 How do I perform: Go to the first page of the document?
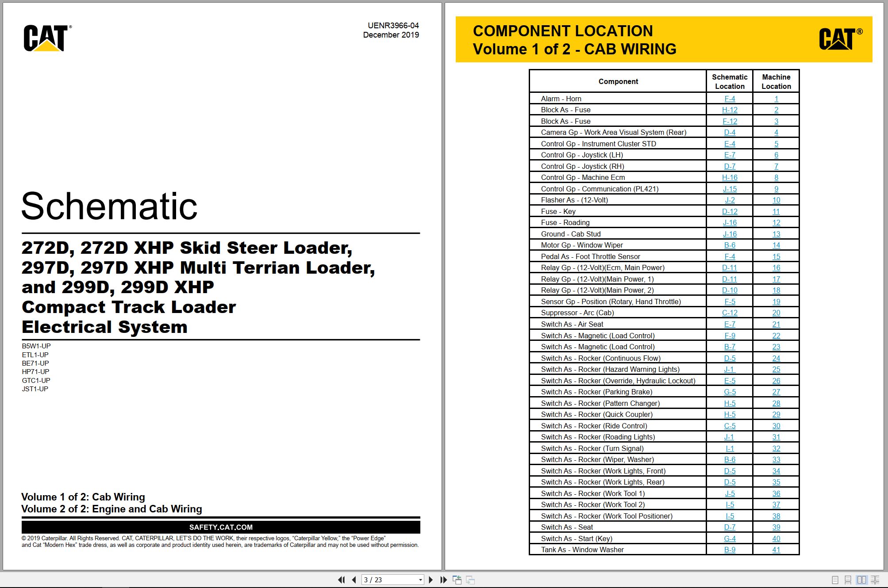341,580
